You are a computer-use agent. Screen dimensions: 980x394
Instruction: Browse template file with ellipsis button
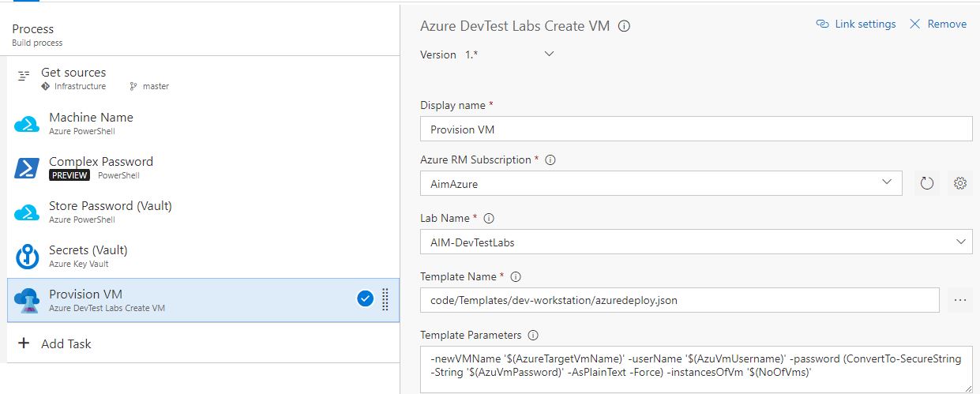[x=960, y=300]
